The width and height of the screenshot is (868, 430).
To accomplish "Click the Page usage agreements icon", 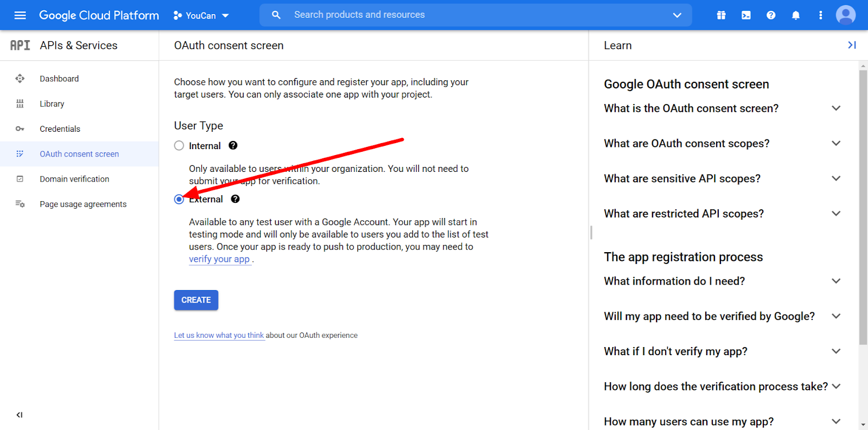I will click(20, 204).
